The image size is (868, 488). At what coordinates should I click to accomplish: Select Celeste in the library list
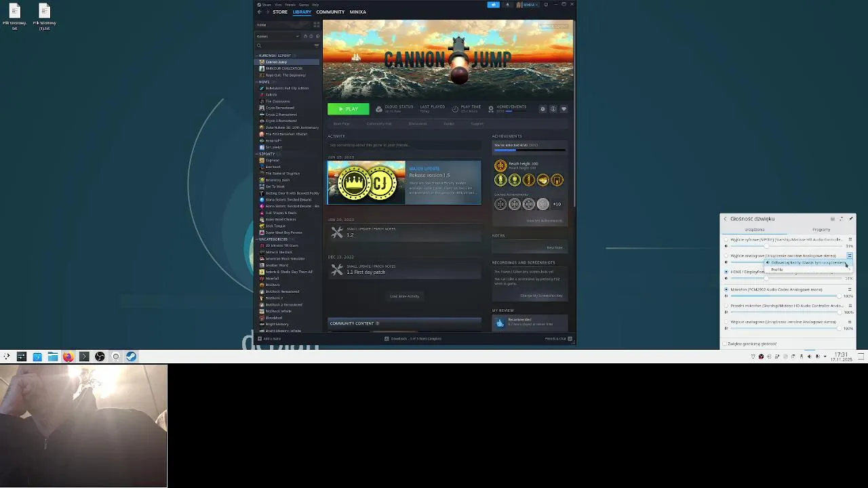coord(271,95)
